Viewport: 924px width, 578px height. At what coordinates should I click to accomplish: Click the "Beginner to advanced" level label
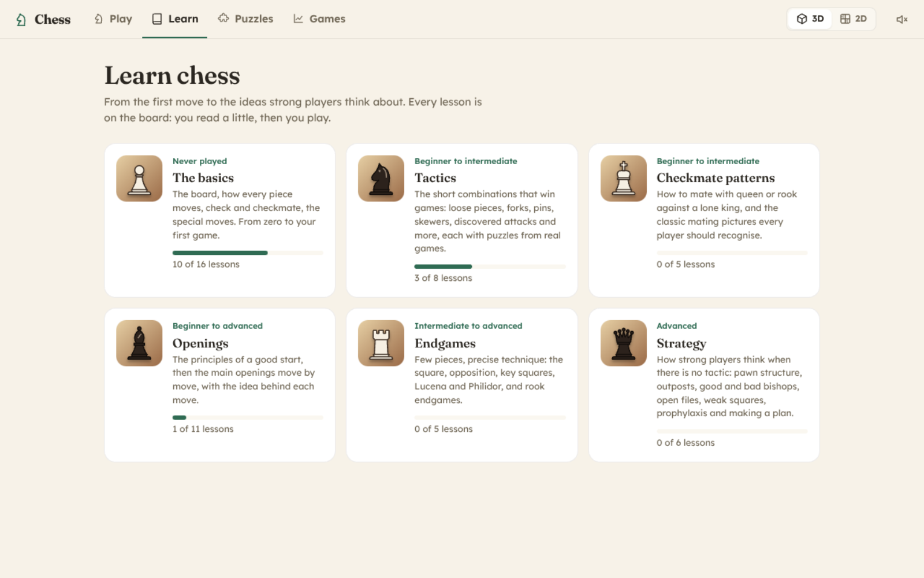click(218, 326)
